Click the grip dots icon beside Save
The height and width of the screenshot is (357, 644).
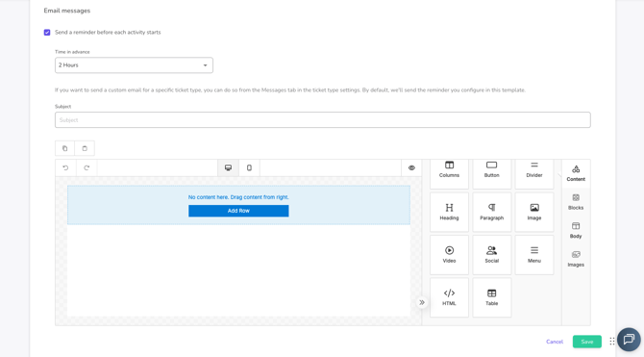pyautogui.click(x=612, y=342)
